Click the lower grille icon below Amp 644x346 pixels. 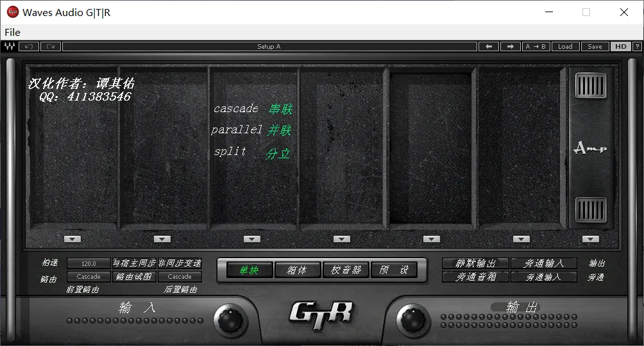point(591,210)
